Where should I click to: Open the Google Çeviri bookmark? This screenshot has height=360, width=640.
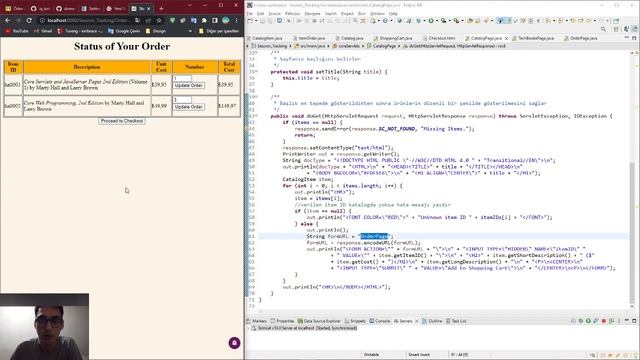[x=124, y=31]
